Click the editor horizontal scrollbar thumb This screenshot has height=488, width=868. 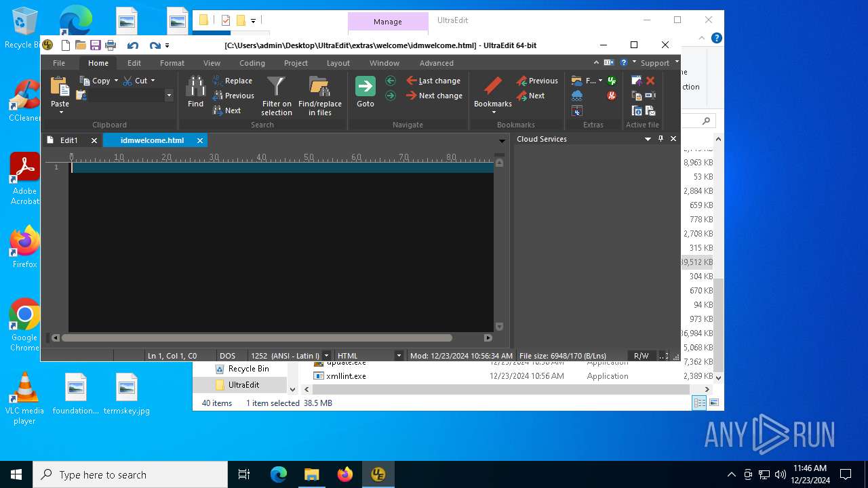[256, 338]
